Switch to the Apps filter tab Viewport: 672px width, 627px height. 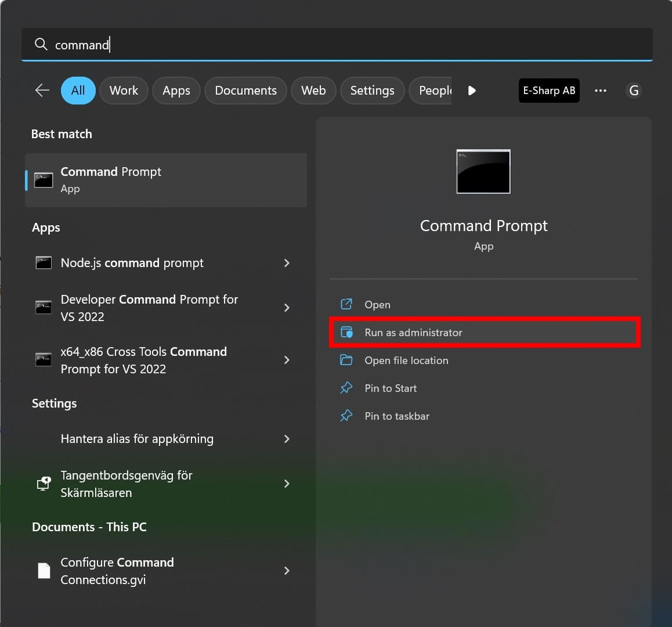point(176,91)
